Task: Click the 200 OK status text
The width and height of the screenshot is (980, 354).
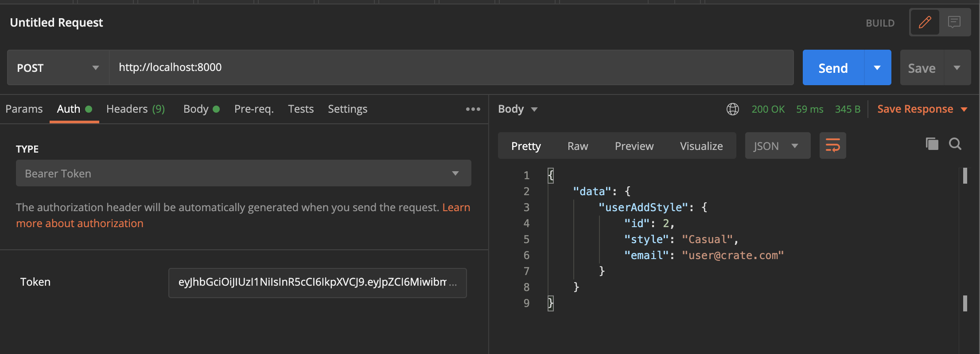Action: 768,109
